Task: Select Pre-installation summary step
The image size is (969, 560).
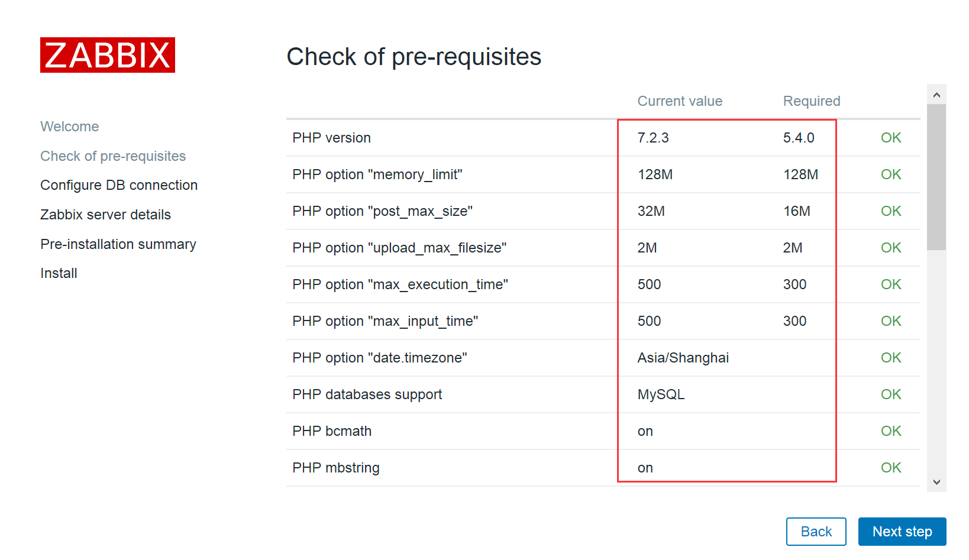Action: (118, 244)
